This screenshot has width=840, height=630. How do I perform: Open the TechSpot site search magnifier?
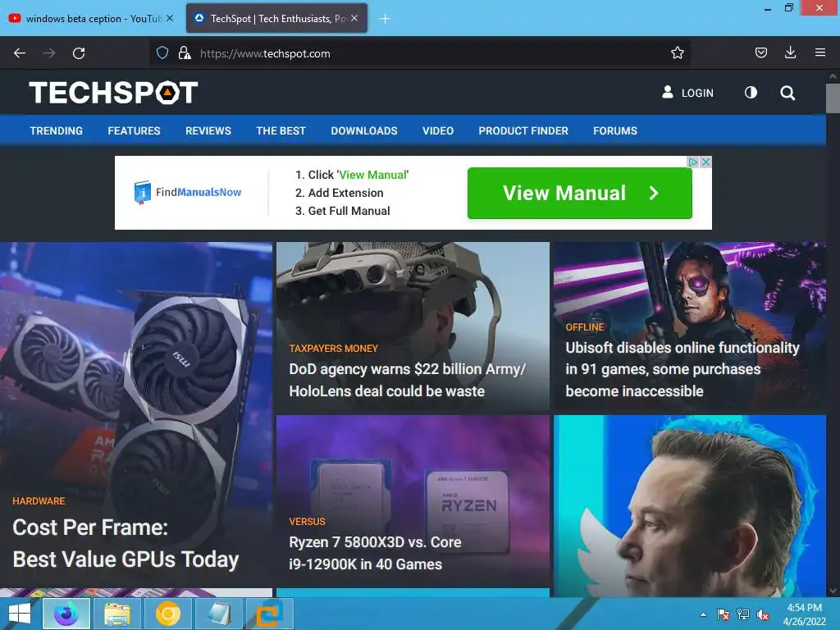(x=787, y=93)
